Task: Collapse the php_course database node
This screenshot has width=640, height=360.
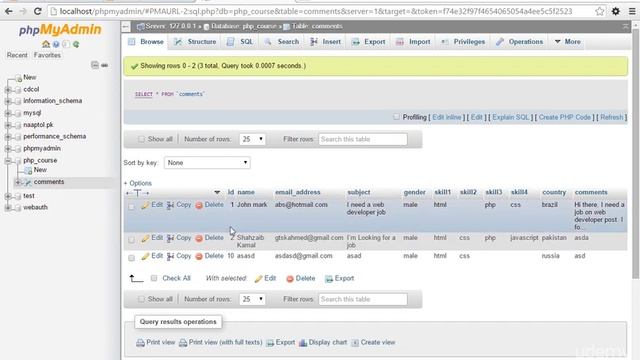Action: coord(8,161)
